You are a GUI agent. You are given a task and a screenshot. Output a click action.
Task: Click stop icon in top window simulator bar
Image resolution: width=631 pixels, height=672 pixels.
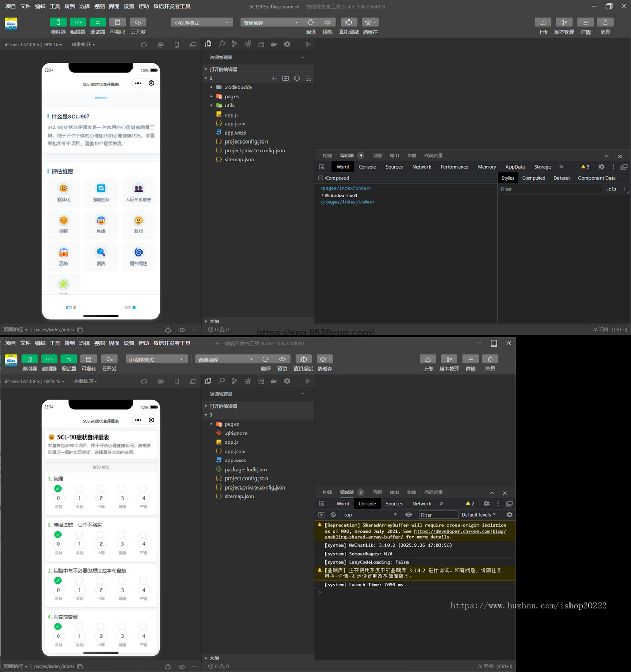[x=160, y=45]
